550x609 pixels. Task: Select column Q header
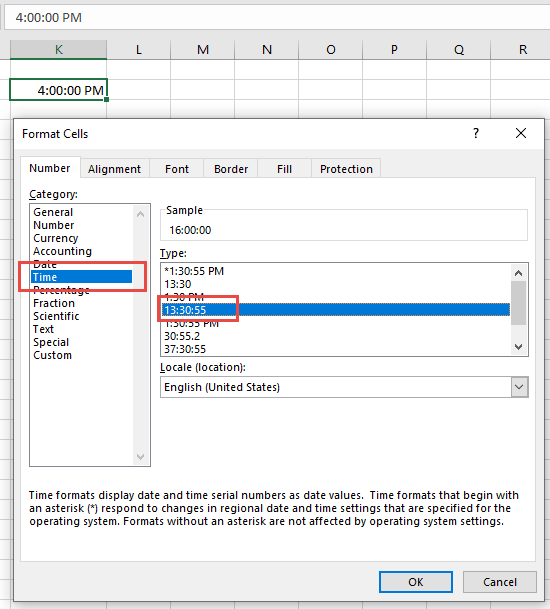pos(459,49)
